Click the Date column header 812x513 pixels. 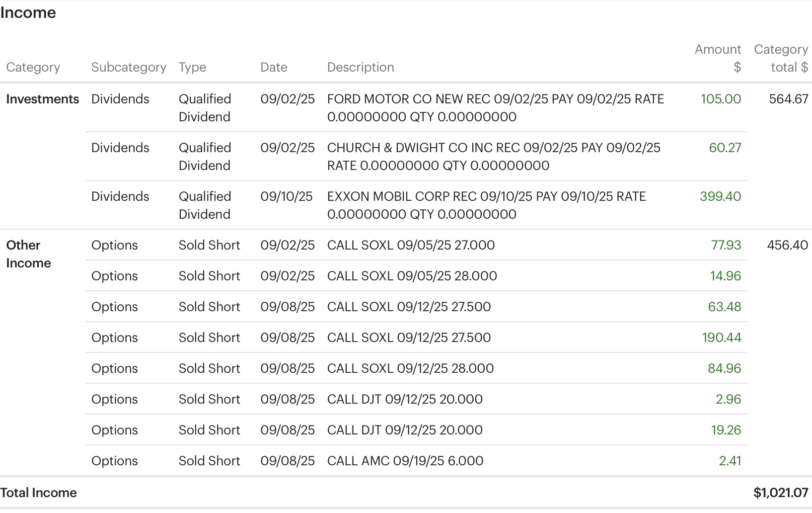(274, 67)
